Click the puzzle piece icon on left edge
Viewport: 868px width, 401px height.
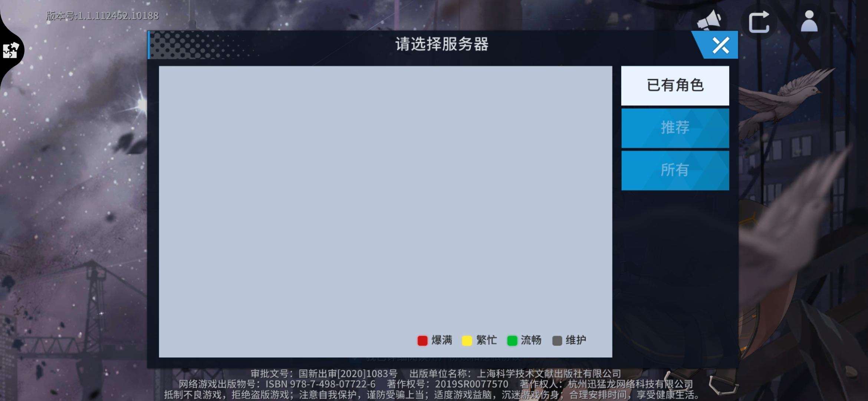(10, 50)
